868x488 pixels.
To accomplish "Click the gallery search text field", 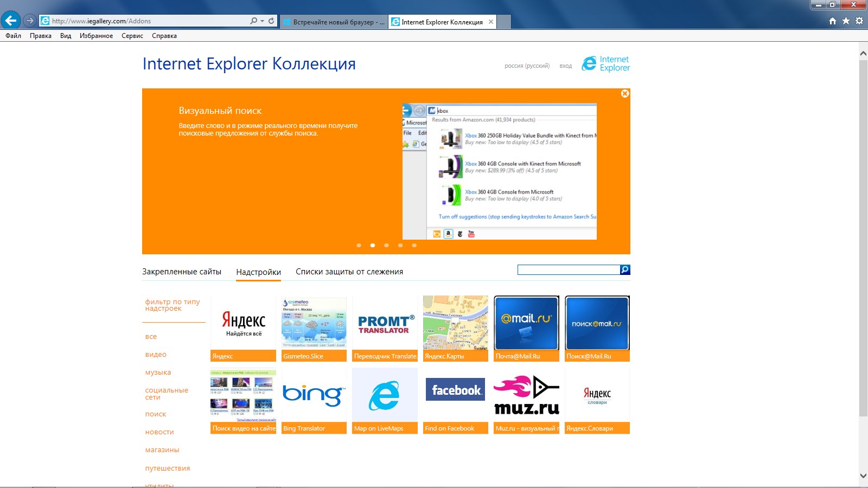I will 569,270.
